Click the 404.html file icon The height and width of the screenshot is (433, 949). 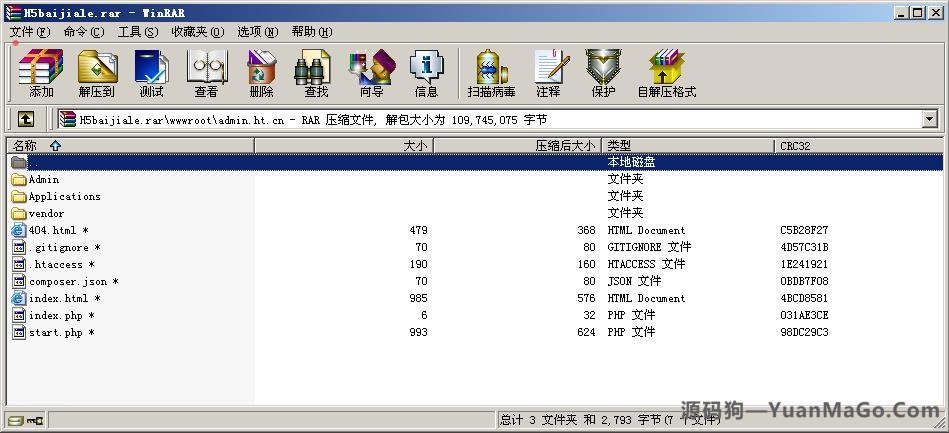click(19, 230)
